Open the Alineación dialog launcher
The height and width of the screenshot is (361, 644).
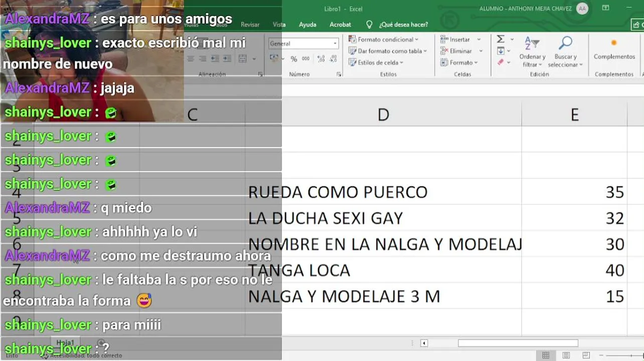(x=261, y=74)
